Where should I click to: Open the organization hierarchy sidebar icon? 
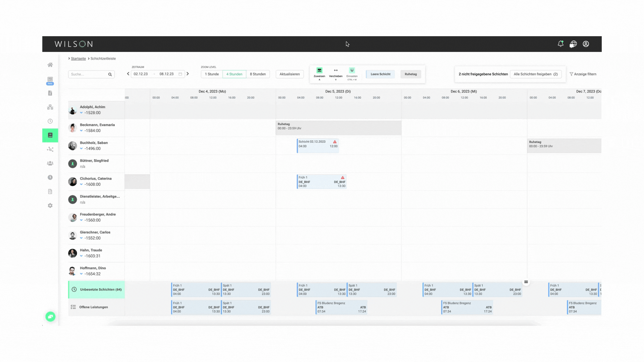(x=50, y=107)
